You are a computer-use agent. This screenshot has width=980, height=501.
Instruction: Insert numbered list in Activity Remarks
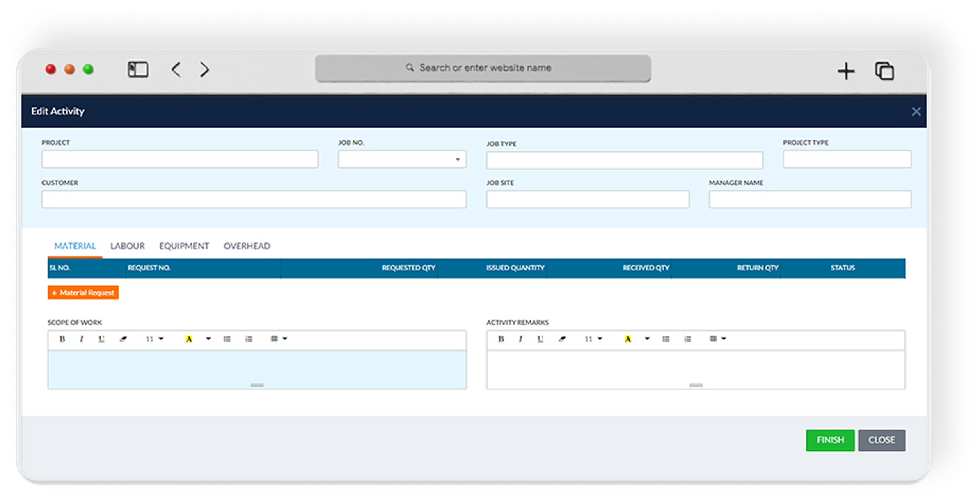(687, 339)
